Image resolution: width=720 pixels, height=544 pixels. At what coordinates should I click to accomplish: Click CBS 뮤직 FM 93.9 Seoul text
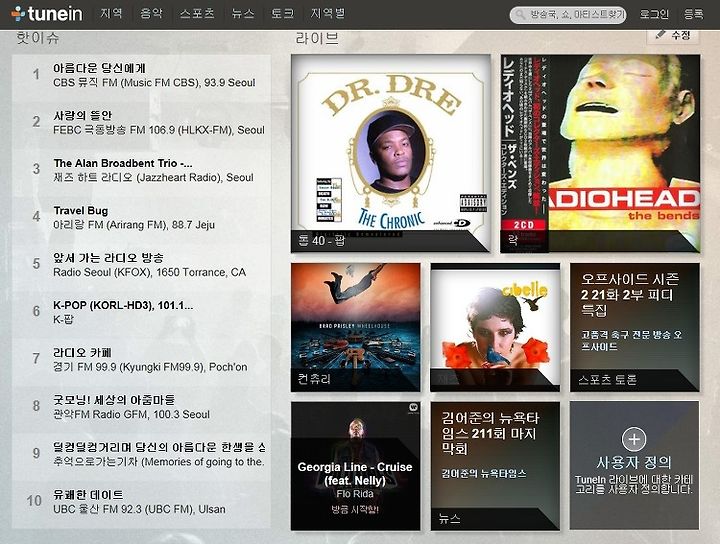click(x=154, y=83)
